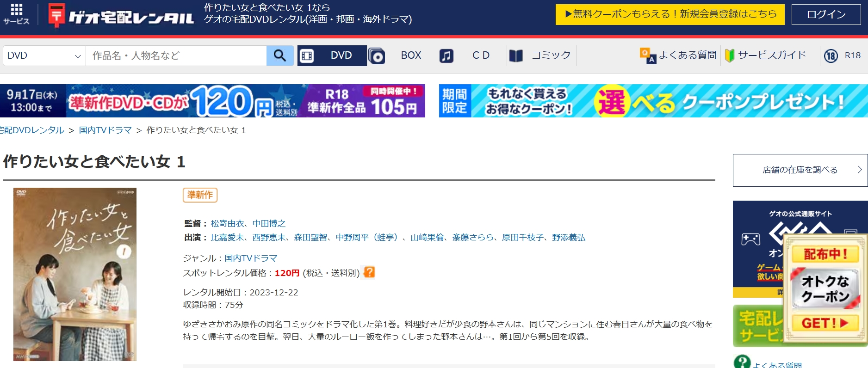Open サービスガイド beginner mark icon

[729, 55]
